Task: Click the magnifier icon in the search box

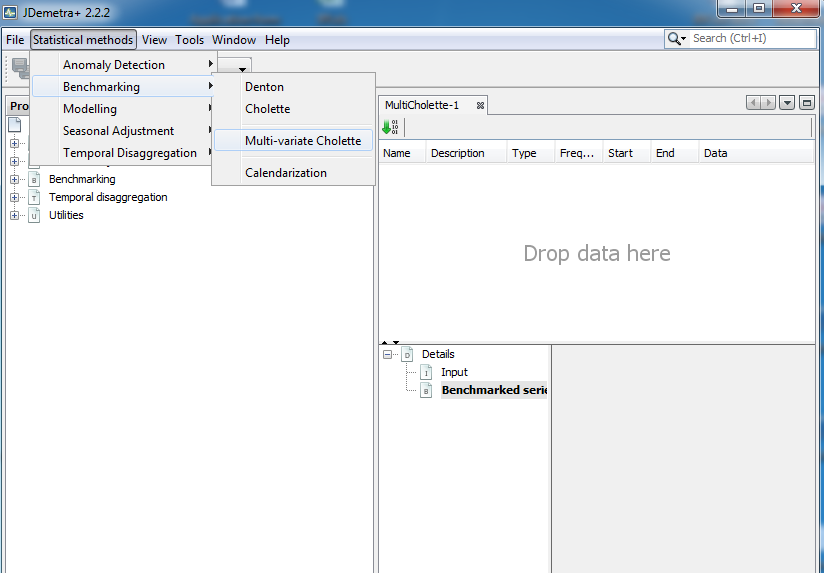Action: (x=676, y=39)
